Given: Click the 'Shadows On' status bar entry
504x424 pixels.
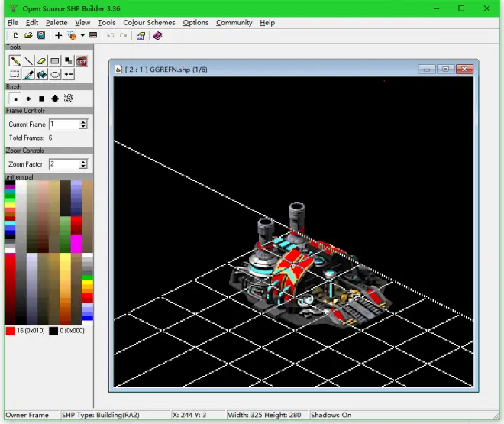Looking at the screenshot, I should coord(331,415).
